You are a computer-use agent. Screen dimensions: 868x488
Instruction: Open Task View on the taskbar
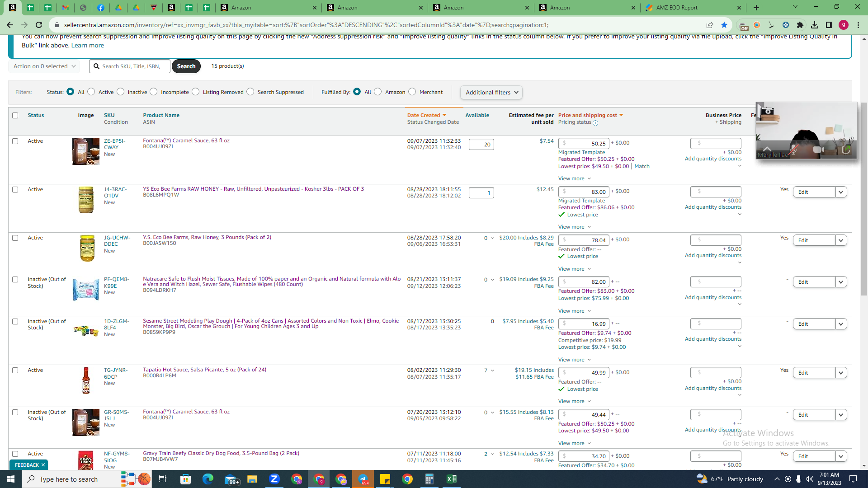coord(163,479)
